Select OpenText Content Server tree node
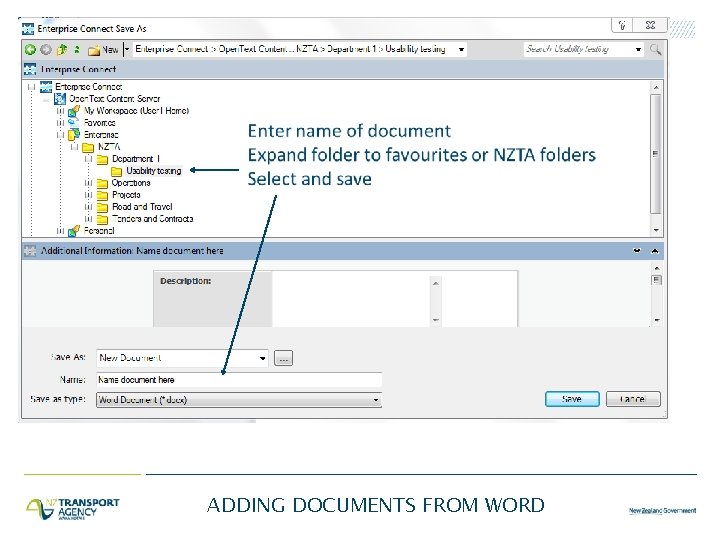 point(114,98)
